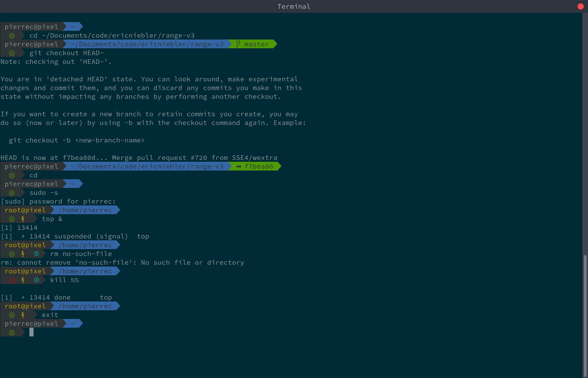Screen dimensions: 588x378
Task: Click the block cursor at the final prompt
Action: 31,332
